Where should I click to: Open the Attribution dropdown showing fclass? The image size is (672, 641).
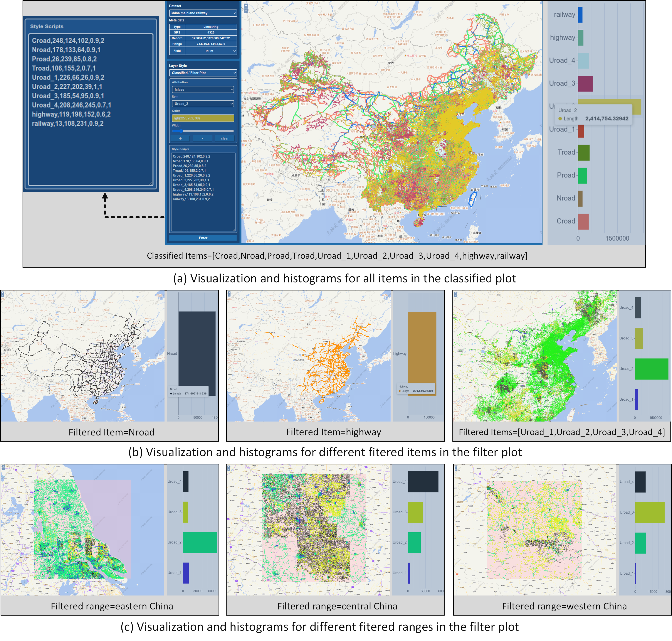coord(203,89)
